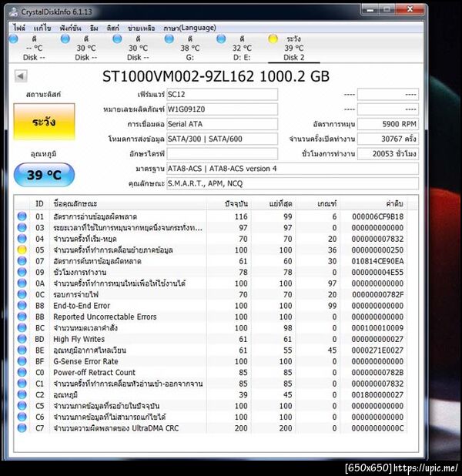Open the ช่วยเหลือ (Help) menu
This screenshot has height=476, width=462.
141,28
